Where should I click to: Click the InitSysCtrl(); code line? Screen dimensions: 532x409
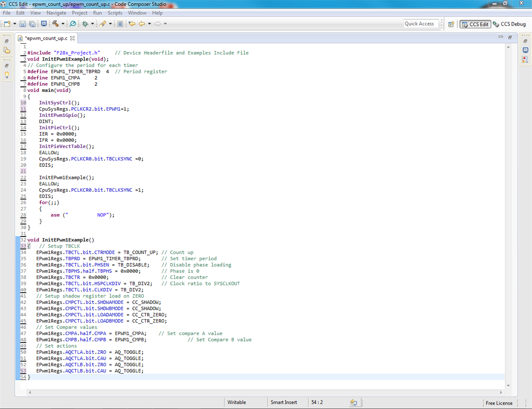coord(60,103)
